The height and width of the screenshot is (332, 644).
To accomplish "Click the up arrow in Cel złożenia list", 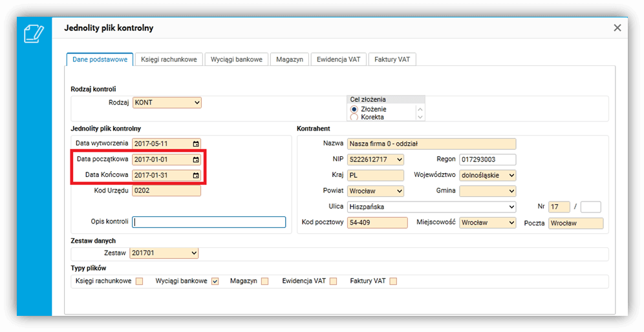I will click(420, 109).
